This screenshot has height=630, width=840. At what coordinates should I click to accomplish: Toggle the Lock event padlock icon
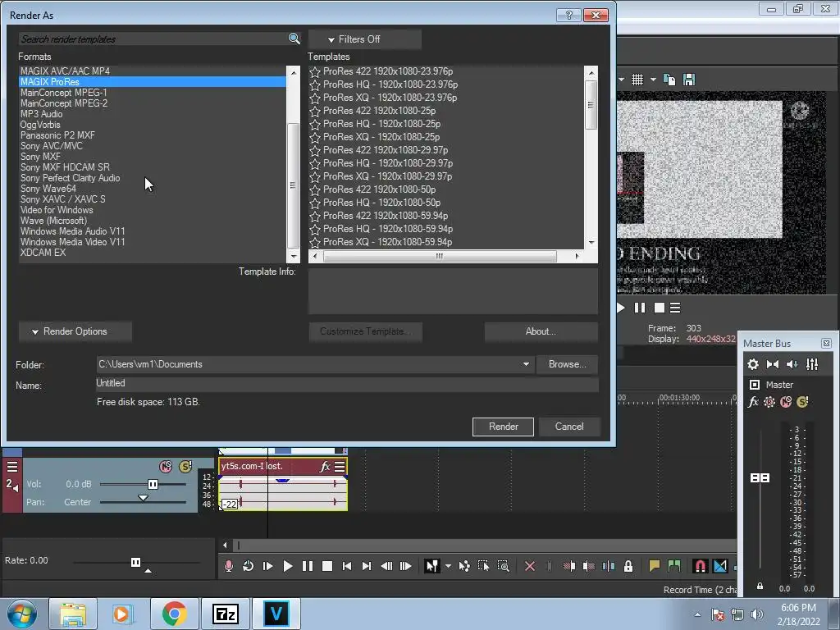coord(628,566)
